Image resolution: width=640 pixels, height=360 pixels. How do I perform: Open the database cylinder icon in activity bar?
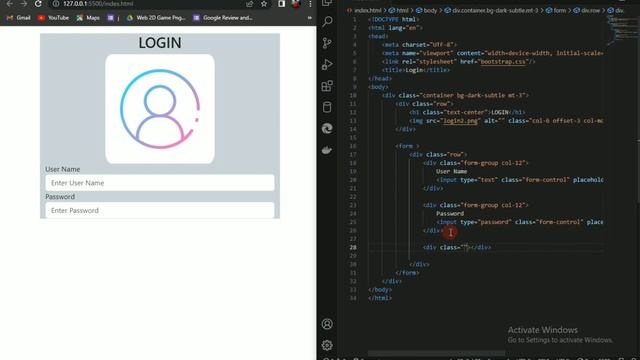(327, 107)
